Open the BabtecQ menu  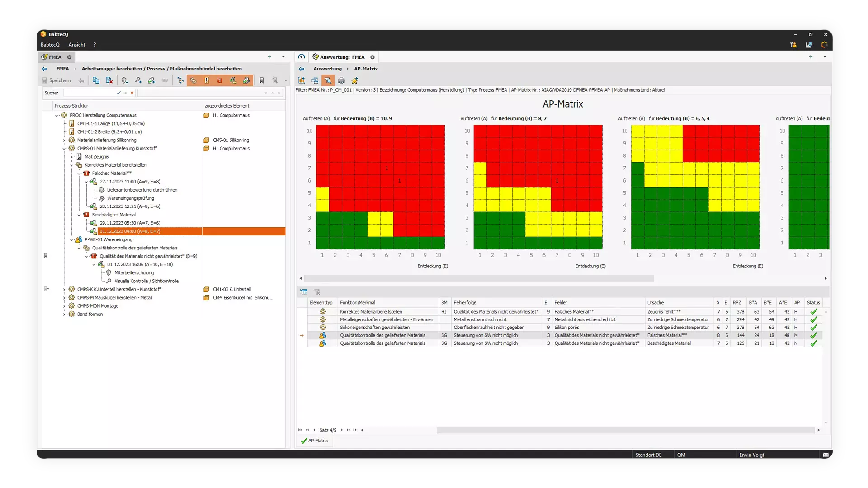pos(50,45)
